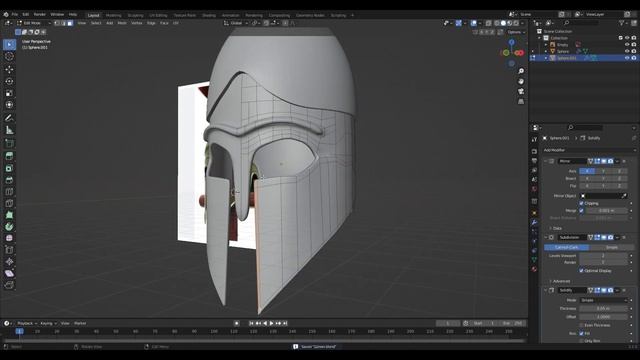This screenshot has width=640, height=360.
Task: Open the File menu
Action: coord(15,14)
